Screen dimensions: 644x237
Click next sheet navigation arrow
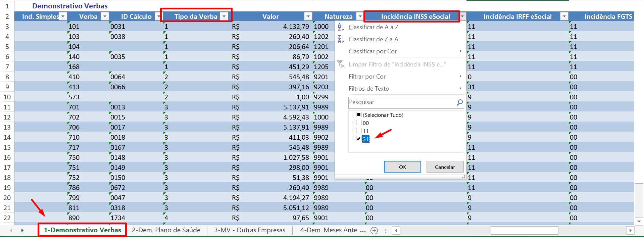(22, 230)
